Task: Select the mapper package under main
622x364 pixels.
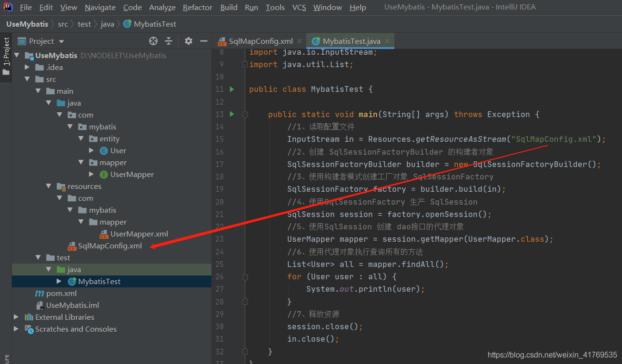Action: pyautogui.click(x=113, y=163)
